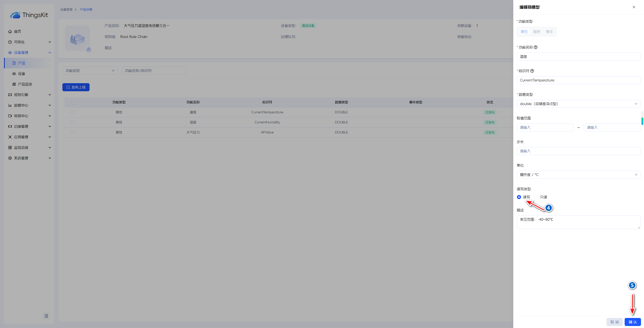644x328 pixels.
Task: Click the 产品品类 icon in the sidebar
Action: pos(14,84)
